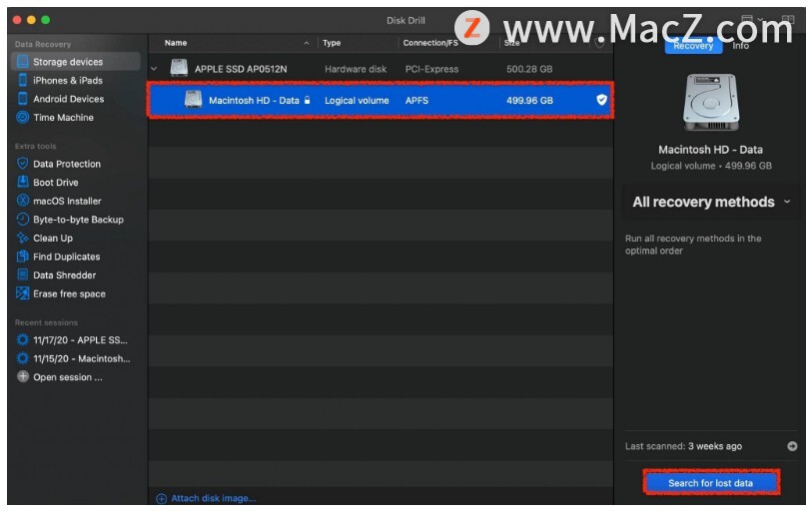Collapse the APPLE SSD AP0512N disk tree
The height and width of the screenshot is (513, 812).
click(x=154, y=68)
